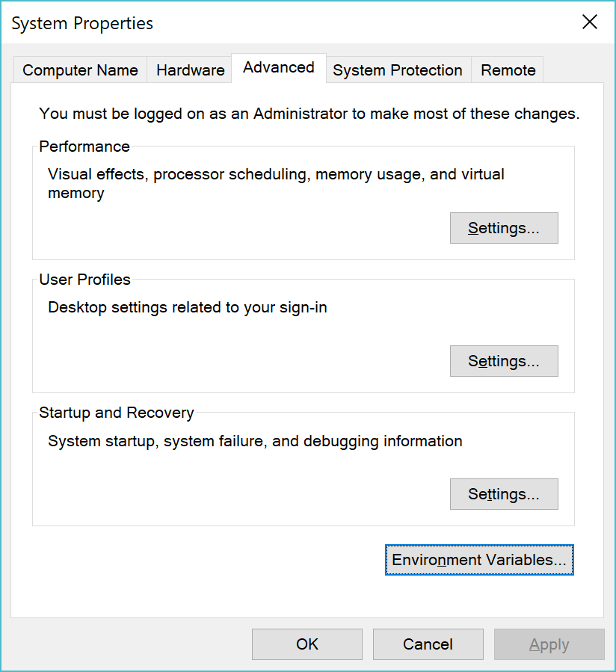Screen dimensions: 616x672
Task: Click Settings under User Profiles
Action: point(503,361)
